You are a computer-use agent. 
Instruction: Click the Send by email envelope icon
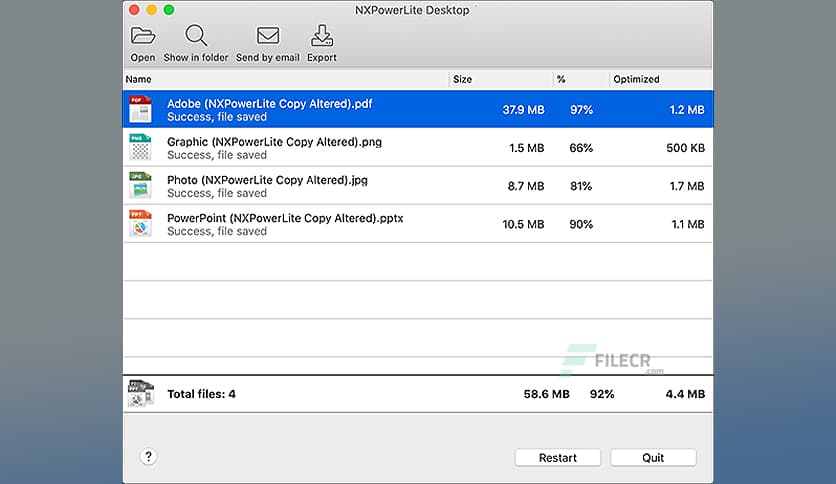click(x=268, y=36)
